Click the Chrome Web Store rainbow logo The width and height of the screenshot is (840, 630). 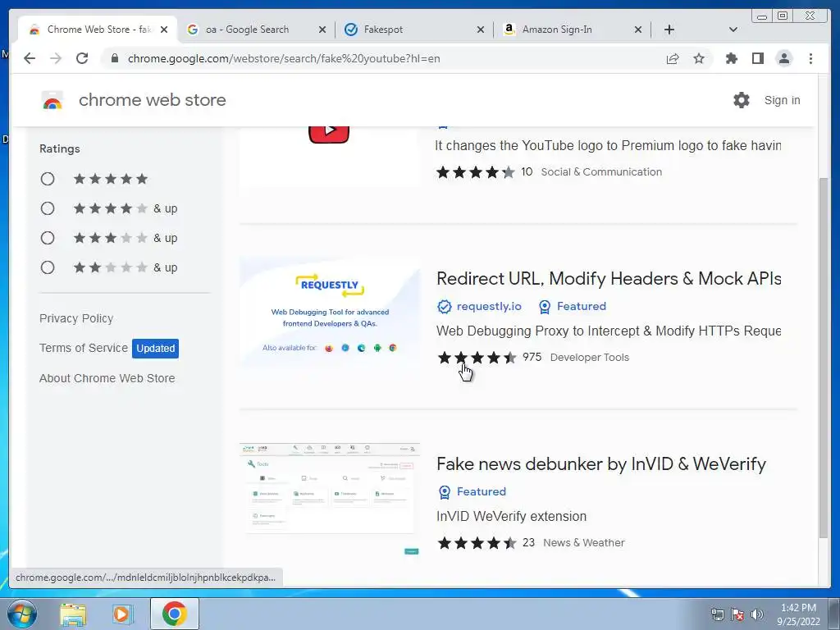[52, 100]
